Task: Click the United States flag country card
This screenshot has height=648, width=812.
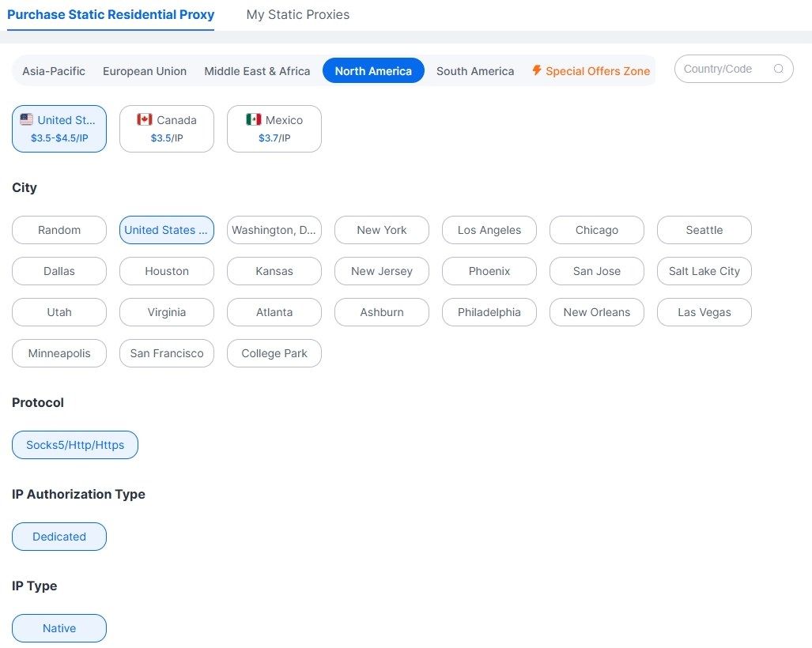Action: [x=59, y=129]
